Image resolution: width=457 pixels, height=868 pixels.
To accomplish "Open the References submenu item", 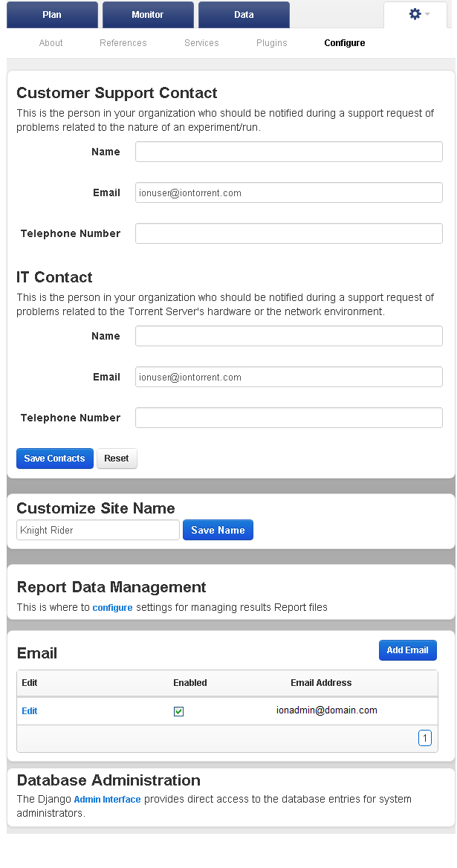I will [x=123, y=42].
